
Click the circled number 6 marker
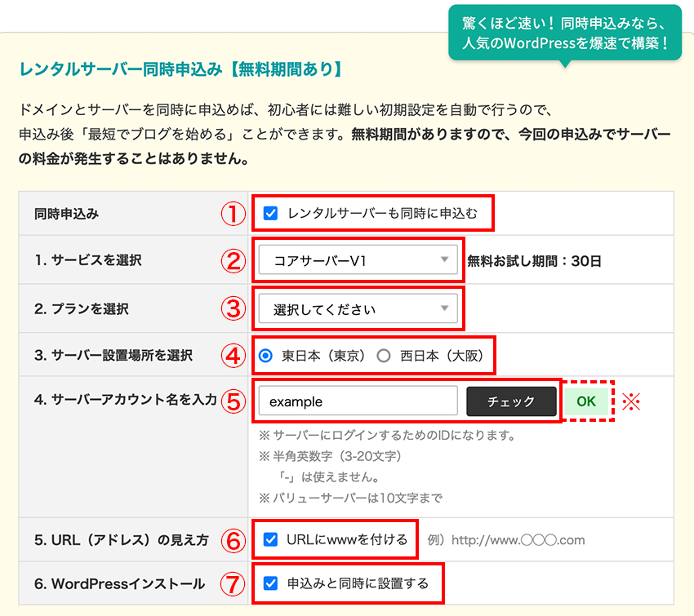click(x=234, y=540)
